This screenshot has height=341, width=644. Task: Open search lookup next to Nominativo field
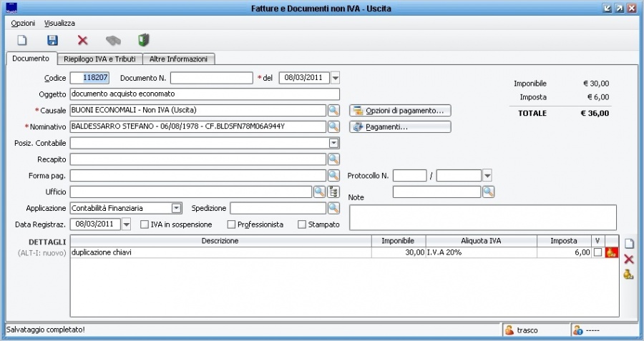(x=333, y=127)
